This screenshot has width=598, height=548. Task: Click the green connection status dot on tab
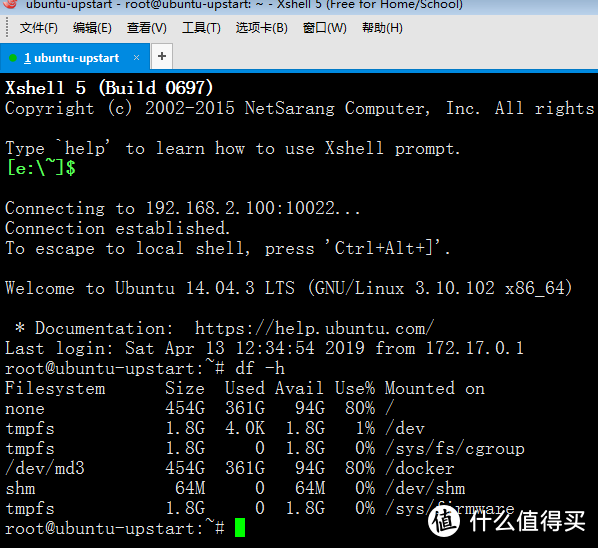coord(13,58)
